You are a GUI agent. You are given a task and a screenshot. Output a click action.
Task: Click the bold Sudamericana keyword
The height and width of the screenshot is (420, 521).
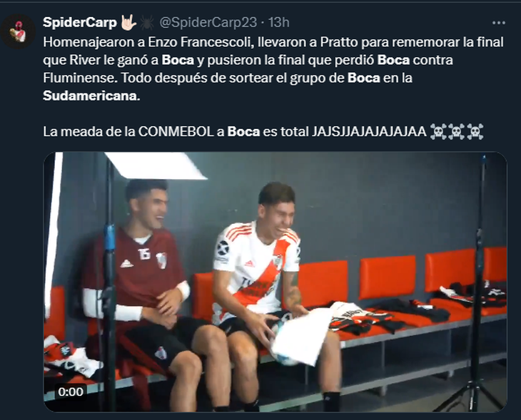[90, 96]
